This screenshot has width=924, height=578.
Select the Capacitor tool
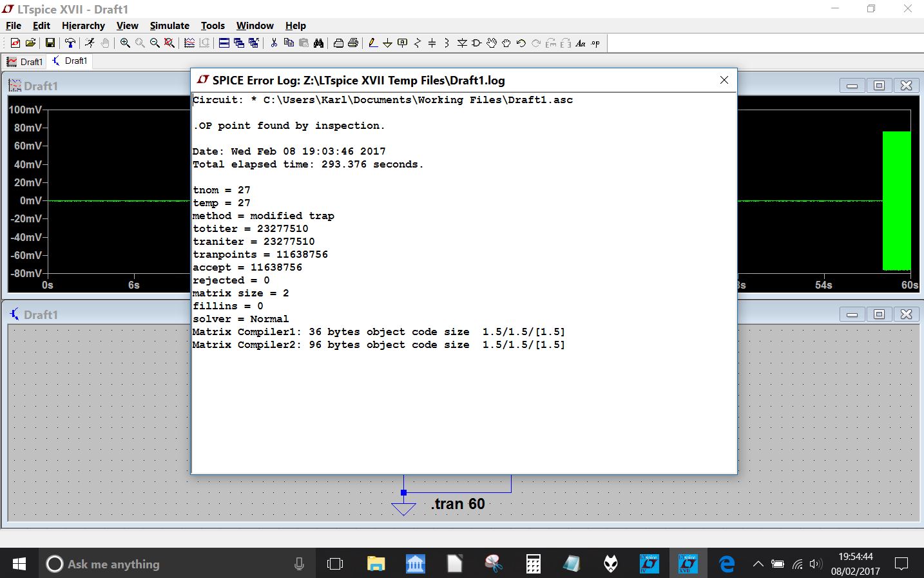click(432, 43)
